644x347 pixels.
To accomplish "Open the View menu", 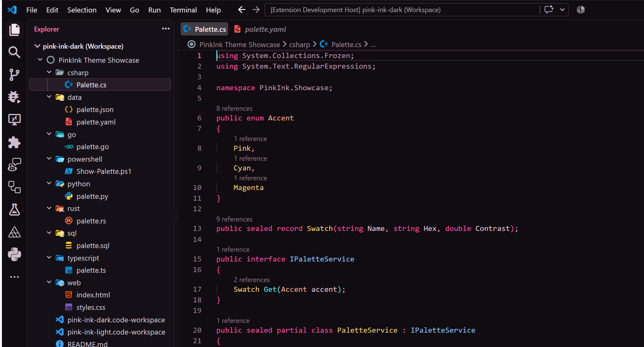I will tap(113, 10).
